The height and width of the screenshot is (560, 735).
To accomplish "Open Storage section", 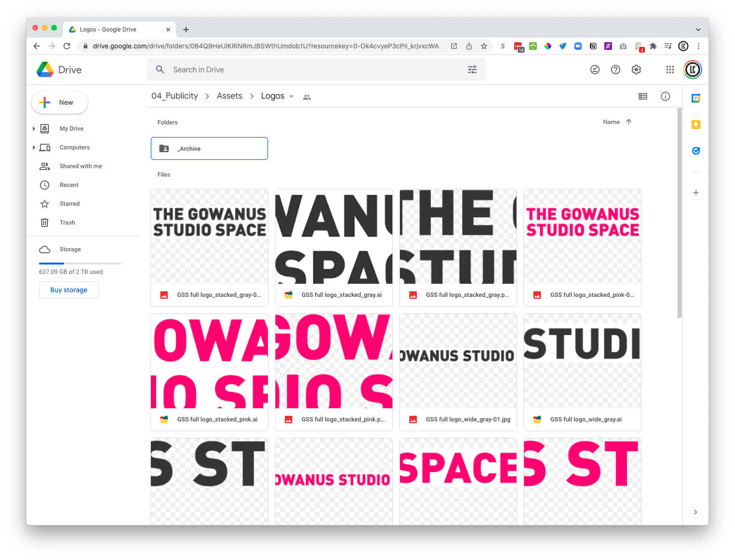I will click(x=70, y=249).
